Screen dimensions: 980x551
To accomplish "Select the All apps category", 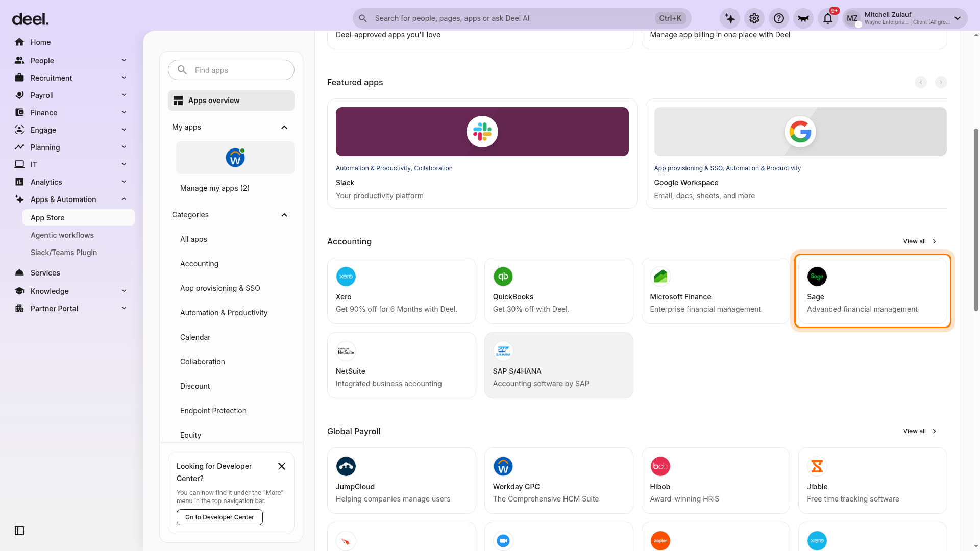I will coord(193,239).
